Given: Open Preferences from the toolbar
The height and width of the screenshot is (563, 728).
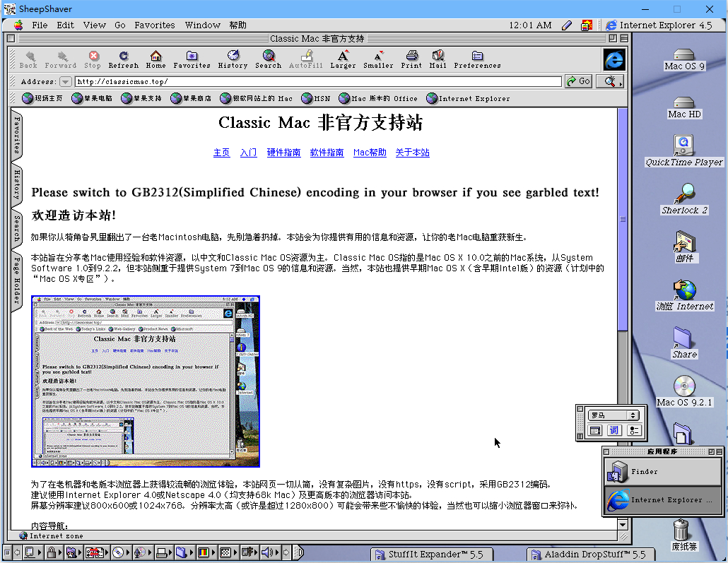Looking at the screenshot, I should [477, 59].
